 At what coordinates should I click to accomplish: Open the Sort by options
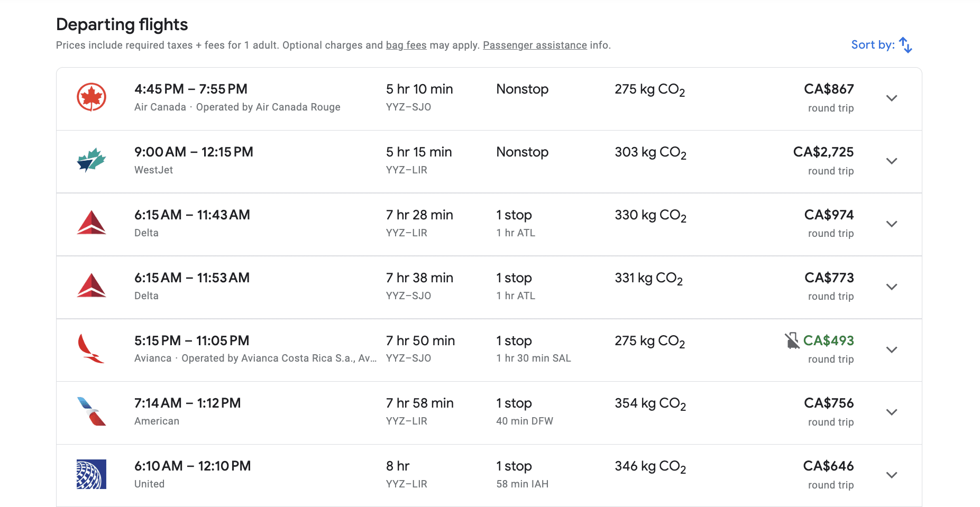882,45
